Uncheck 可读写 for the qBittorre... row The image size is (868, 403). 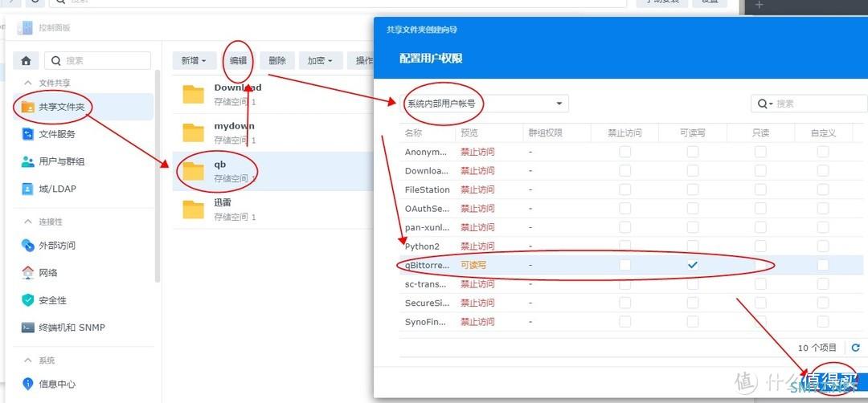(x=693, y=265)
